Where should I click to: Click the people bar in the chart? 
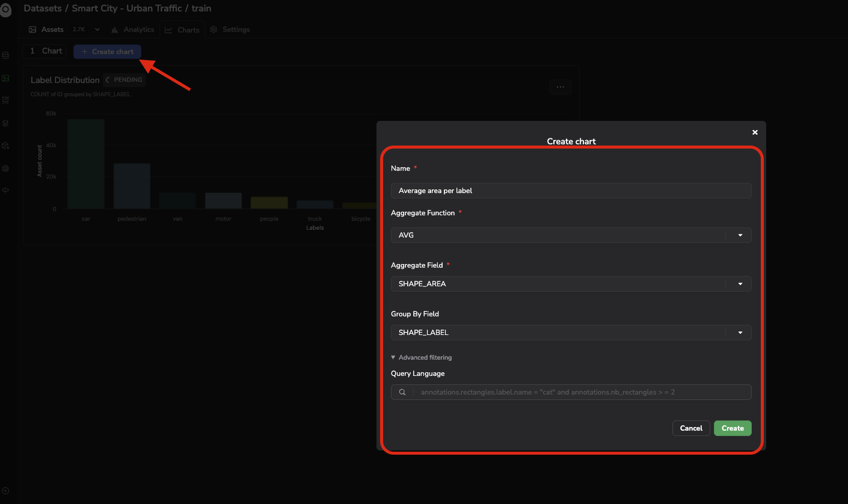(x=269, y=203)
